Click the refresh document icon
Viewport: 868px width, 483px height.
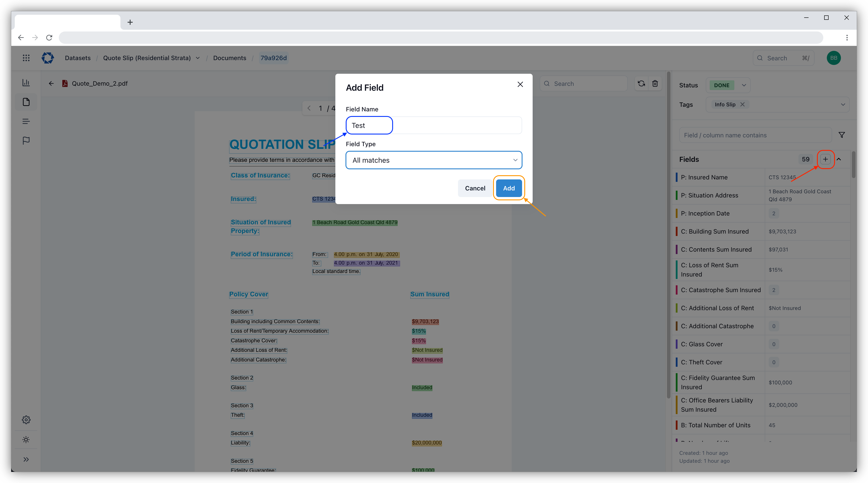click(x=641, y=83)
